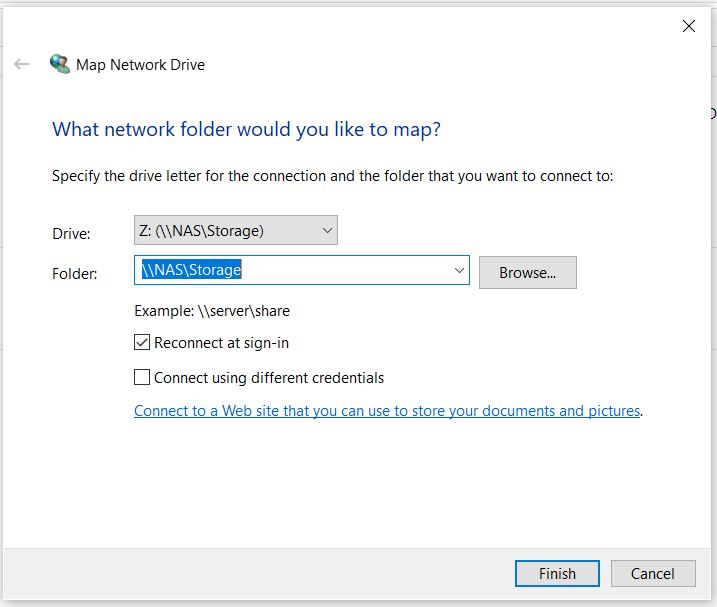Click the back arrow icon

tap(21, 64)
